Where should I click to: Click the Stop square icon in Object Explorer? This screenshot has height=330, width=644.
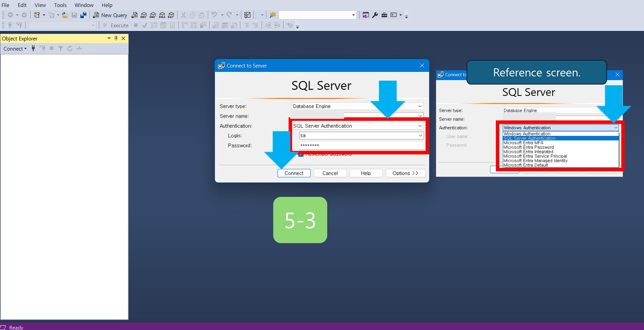tap(51, 48)
